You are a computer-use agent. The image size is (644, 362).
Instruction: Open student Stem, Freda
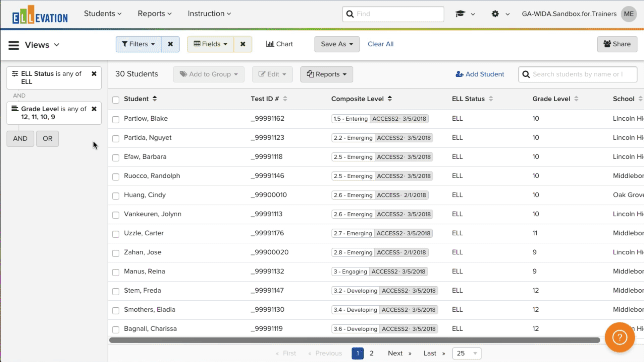click(143, 291)
